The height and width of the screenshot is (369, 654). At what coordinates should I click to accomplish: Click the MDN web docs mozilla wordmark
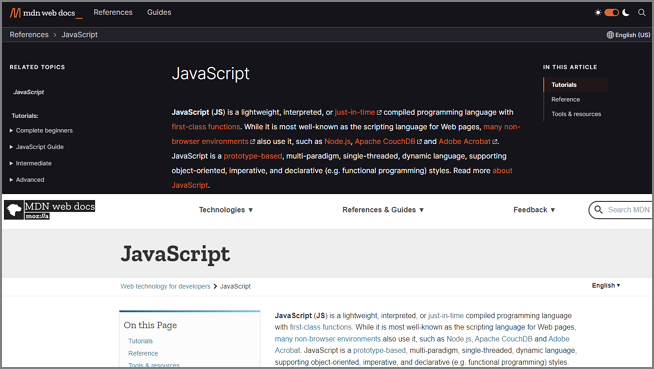[x=60, y=210]
